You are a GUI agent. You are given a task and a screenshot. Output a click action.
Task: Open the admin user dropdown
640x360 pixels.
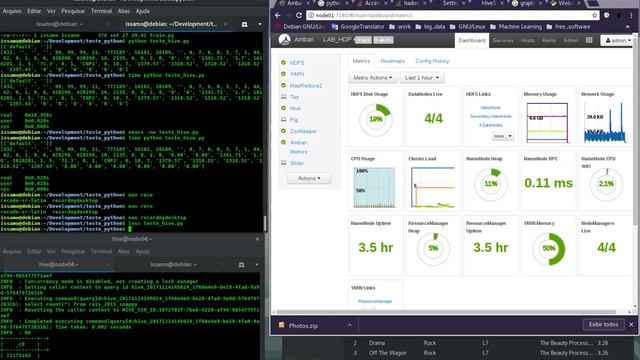(618, 40)
